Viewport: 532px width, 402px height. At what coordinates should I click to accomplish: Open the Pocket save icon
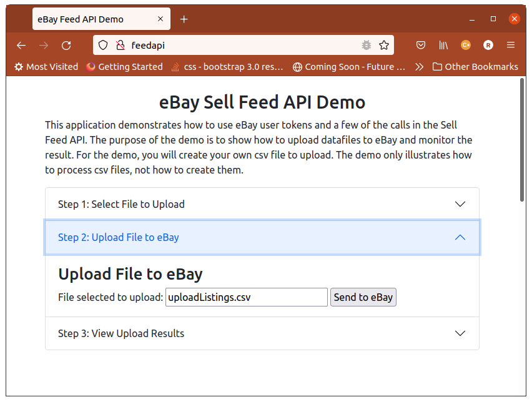(421, 45)
